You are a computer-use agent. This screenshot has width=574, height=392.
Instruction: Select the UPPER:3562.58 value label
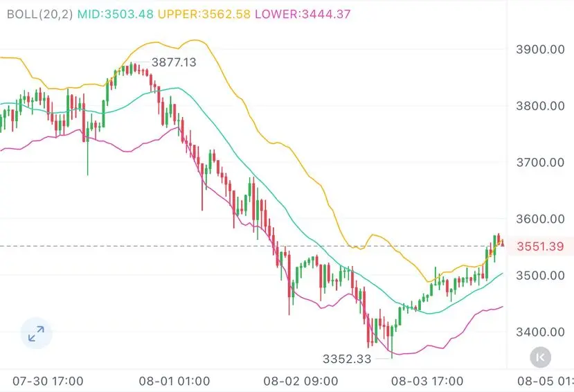click(204, 15)
